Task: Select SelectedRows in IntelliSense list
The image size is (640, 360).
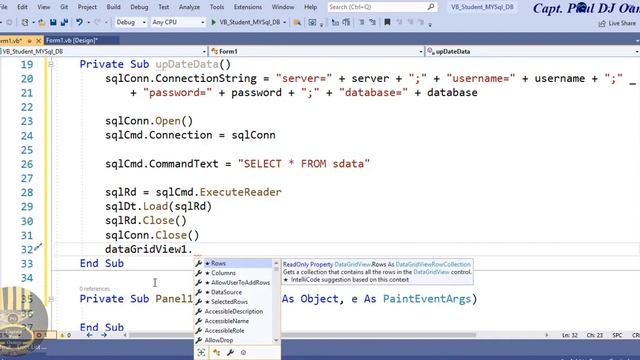Action: [x=234, y=302]
